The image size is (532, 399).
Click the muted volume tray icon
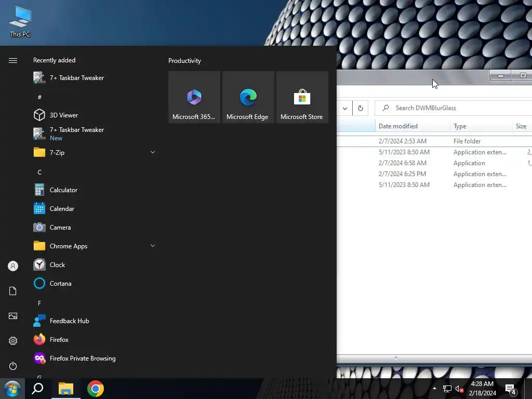click(459, 389)
